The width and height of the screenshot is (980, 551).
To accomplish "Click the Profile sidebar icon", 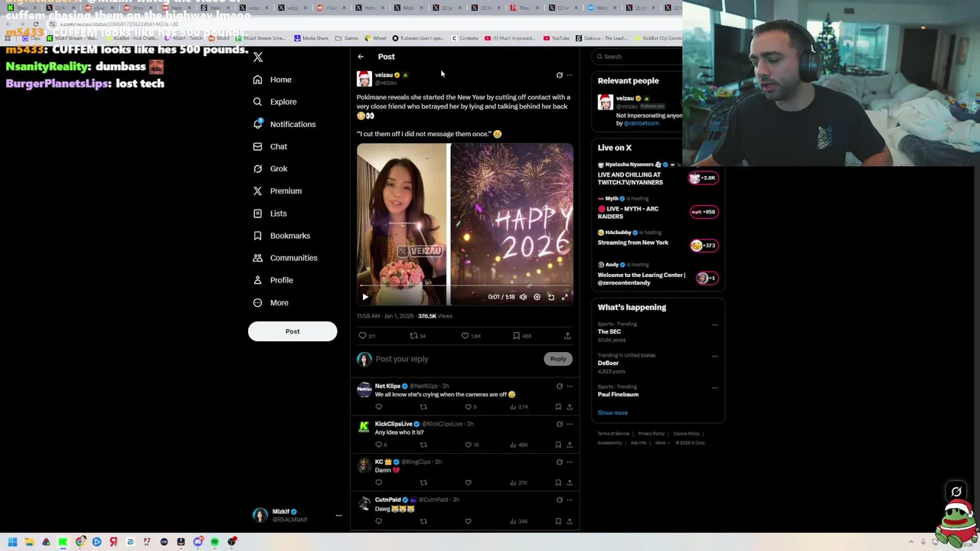I will 258,280.
